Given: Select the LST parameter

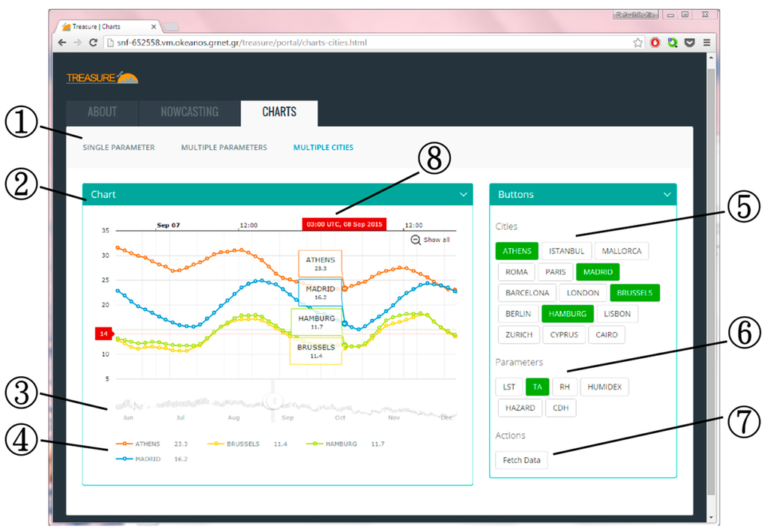Looking at the screenshot, I should [509, 387].
